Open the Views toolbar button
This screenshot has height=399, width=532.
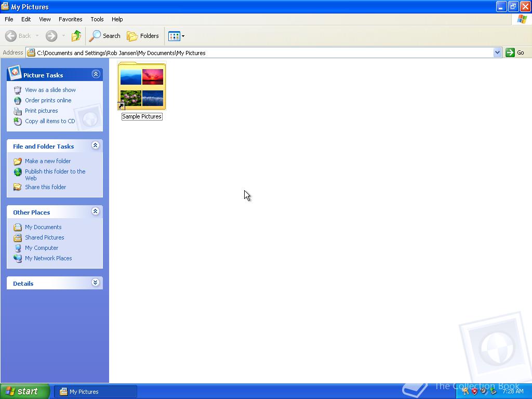click(x=177, y=36)
